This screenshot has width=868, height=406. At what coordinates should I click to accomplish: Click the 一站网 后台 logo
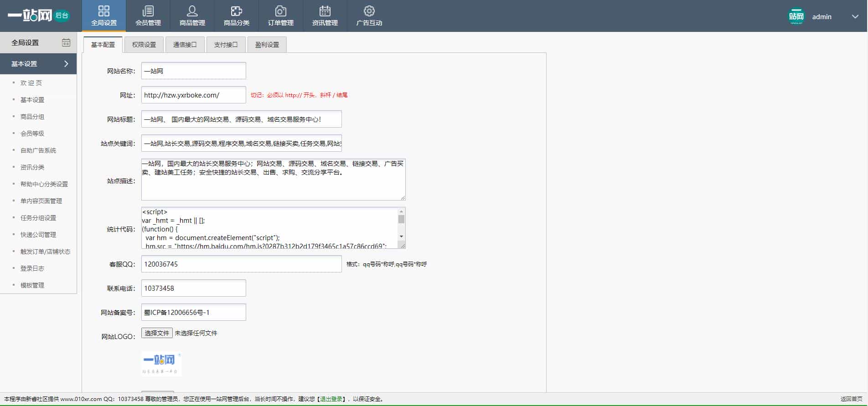(x=39, y=15)
